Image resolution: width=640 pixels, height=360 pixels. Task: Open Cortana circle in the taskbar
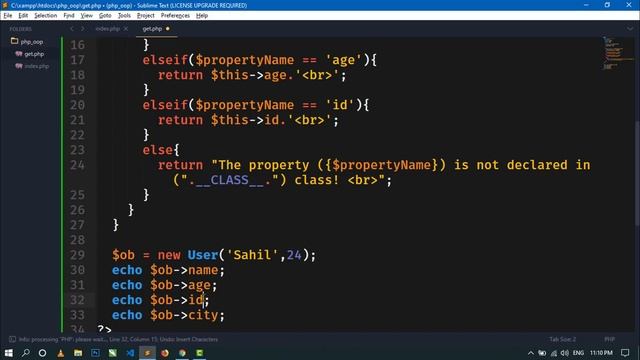click(42, 353)
